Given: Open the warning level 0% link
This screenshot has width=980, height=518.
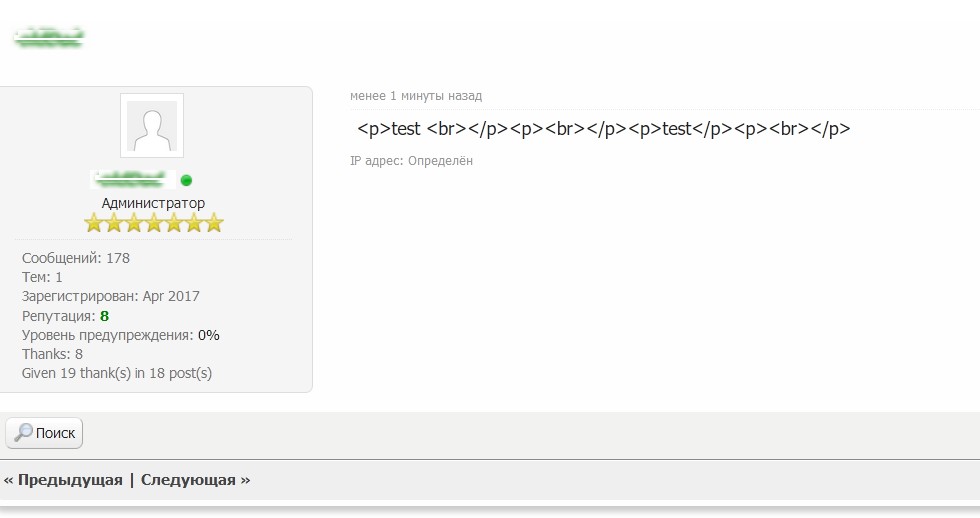Looking at the screenshot, I should click(208, 335).
